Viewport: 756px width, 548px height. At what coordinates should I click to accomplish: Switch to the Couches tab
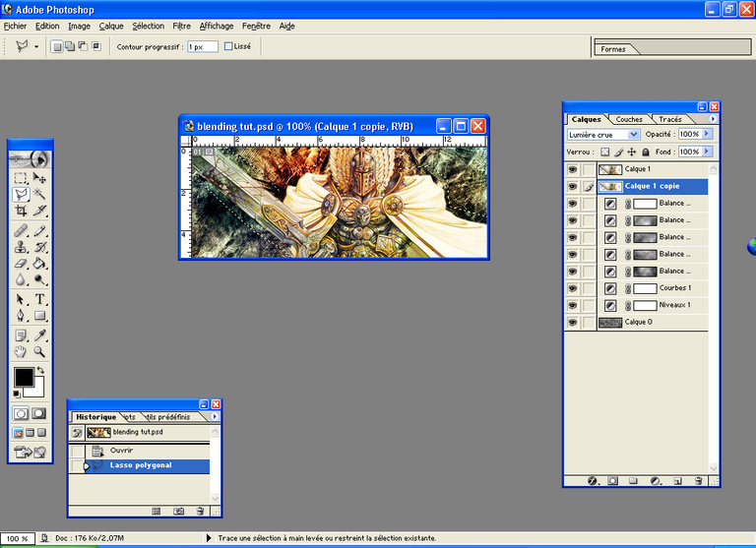point(629,119)
